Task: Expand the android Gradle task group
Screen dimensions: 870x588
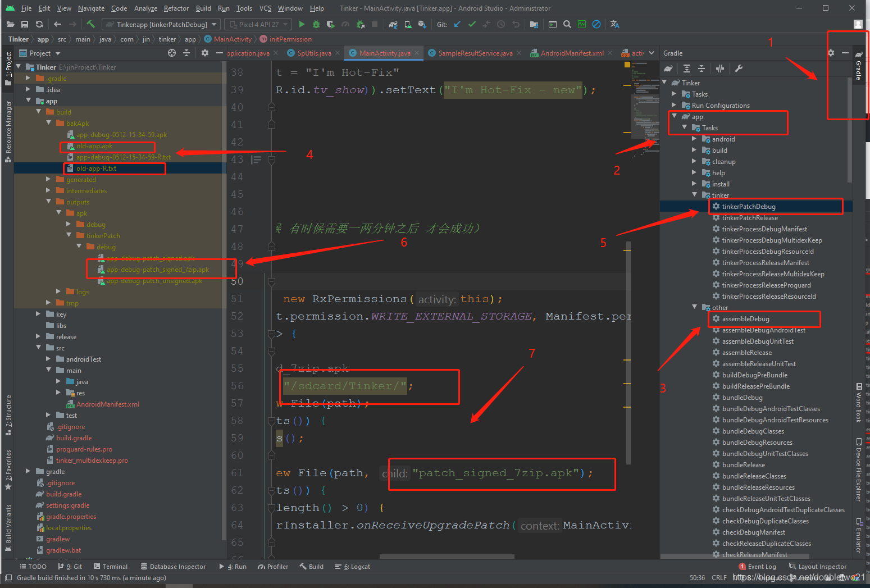Action: click(694, 139)
